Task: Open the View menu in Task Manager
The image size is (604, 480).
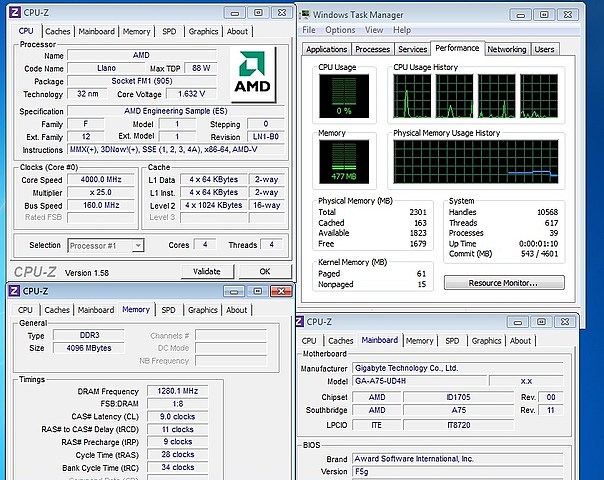Action: click(374, 30)
